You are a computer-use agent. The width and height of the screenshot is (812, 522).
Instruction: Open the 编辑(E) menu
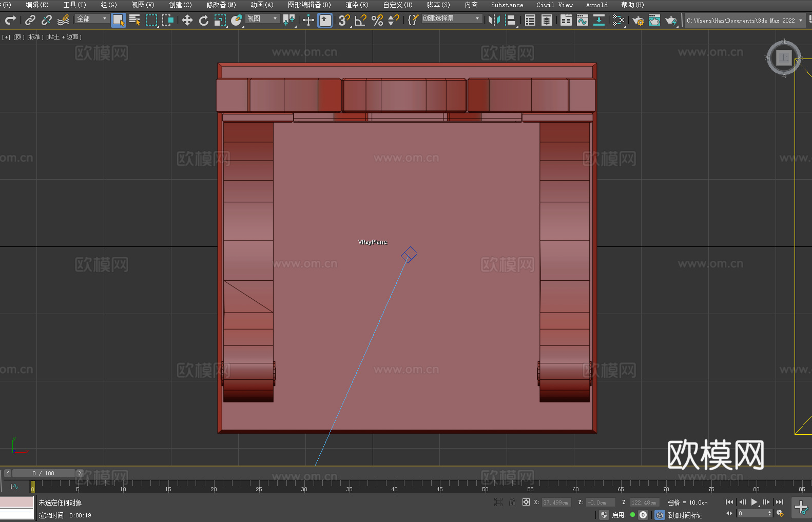click(37, 5)
